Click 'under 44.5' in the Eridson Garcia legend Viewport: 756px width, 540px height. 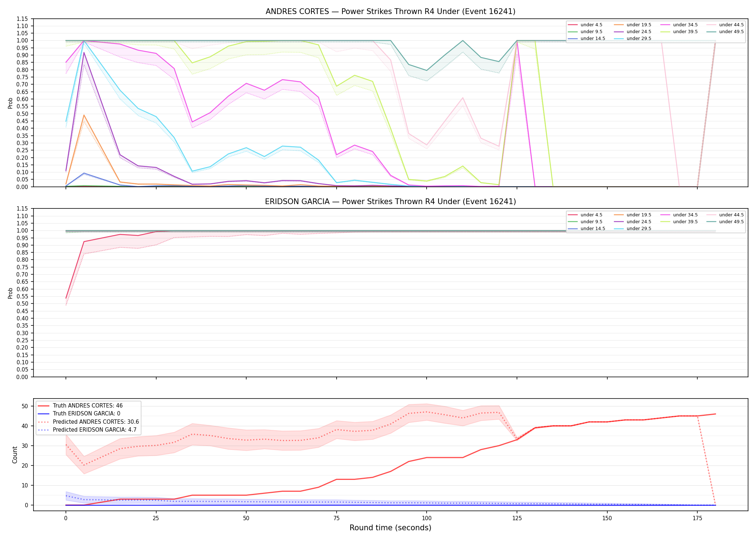coord(731,215)
